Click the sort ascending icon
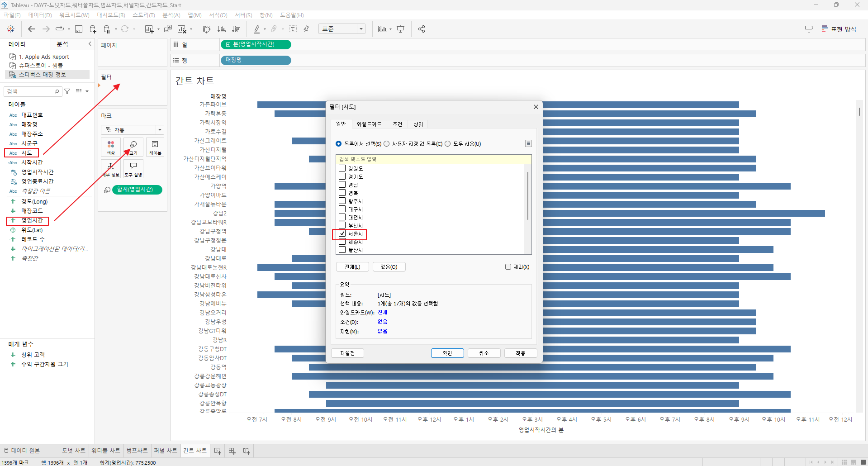 click(221, 29)
